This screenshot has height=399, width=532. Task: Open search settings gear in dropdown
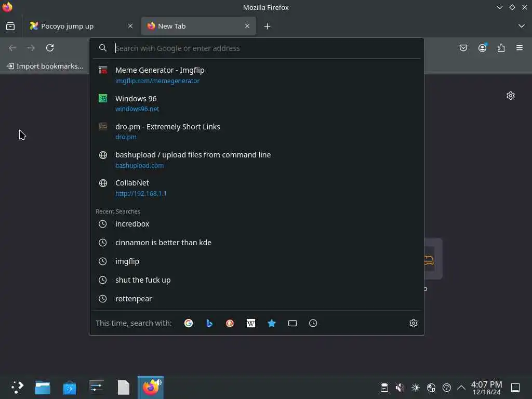pyautogui.click(x=413, y=323)
